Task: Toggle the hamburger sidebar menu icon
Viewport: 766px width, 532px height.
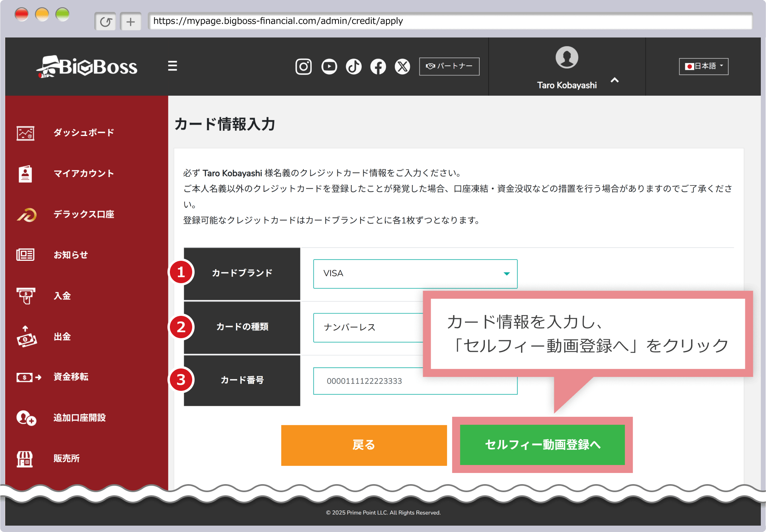Action: 172,66
